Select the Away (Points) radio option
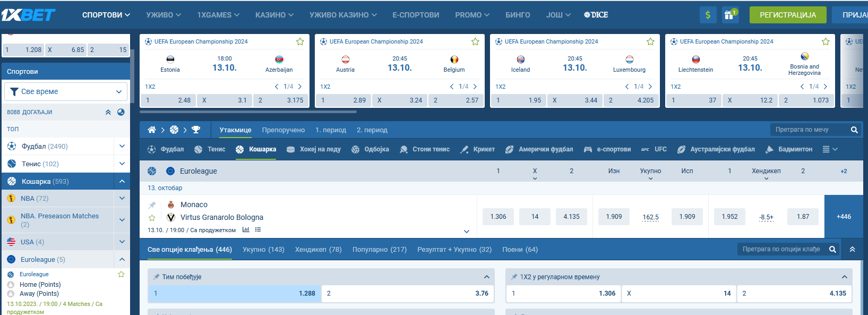The height and width of the screenshot is (315, 868). pos(11,294)
